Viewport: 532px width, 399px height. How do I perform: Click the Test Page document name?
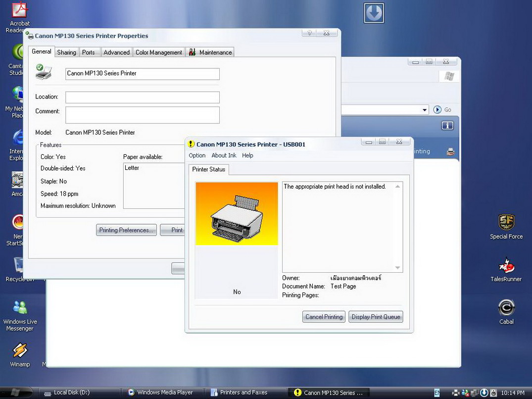[x=343, y=286]
